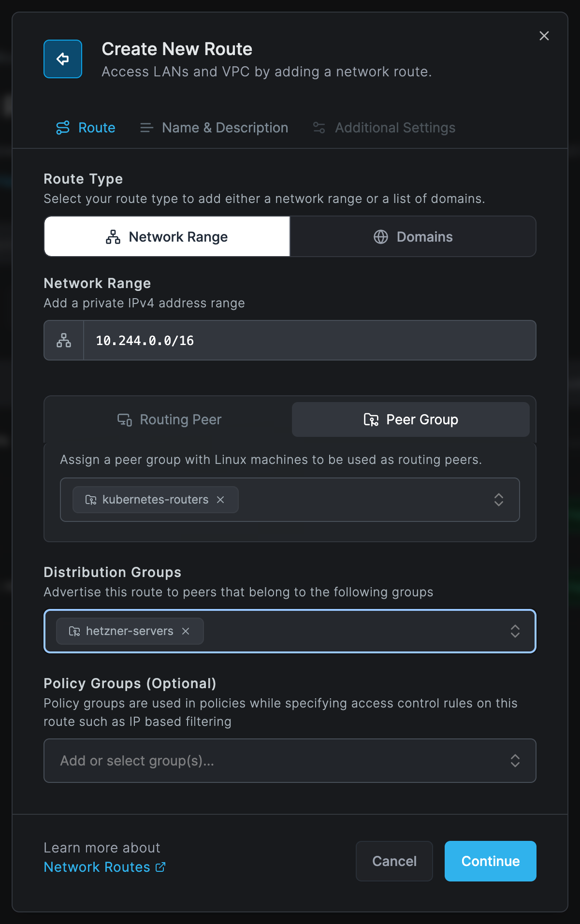
Task: Select Domains route type
Action: (x=413, y=236)
